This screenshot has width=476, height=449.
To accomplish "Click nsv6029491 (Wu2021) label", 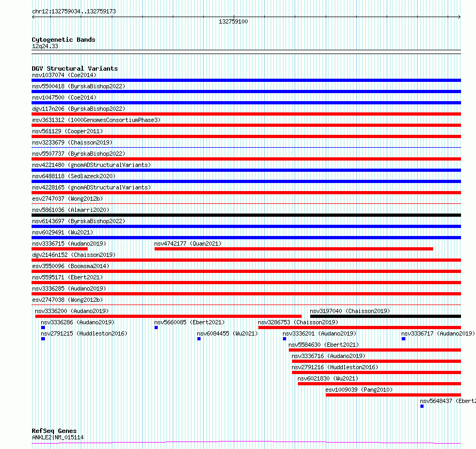I will tap(63, 232).
